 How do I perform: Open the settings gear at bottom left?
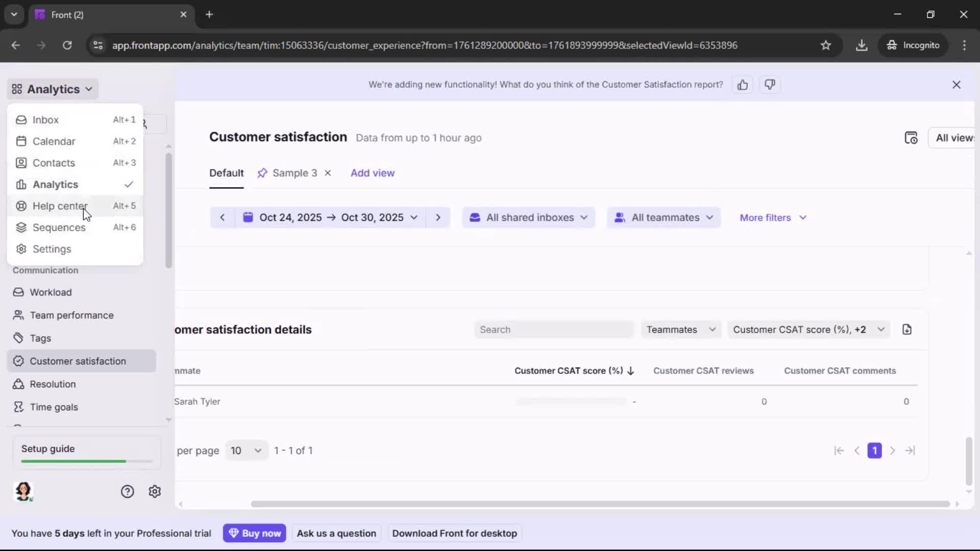click(154, 491)
